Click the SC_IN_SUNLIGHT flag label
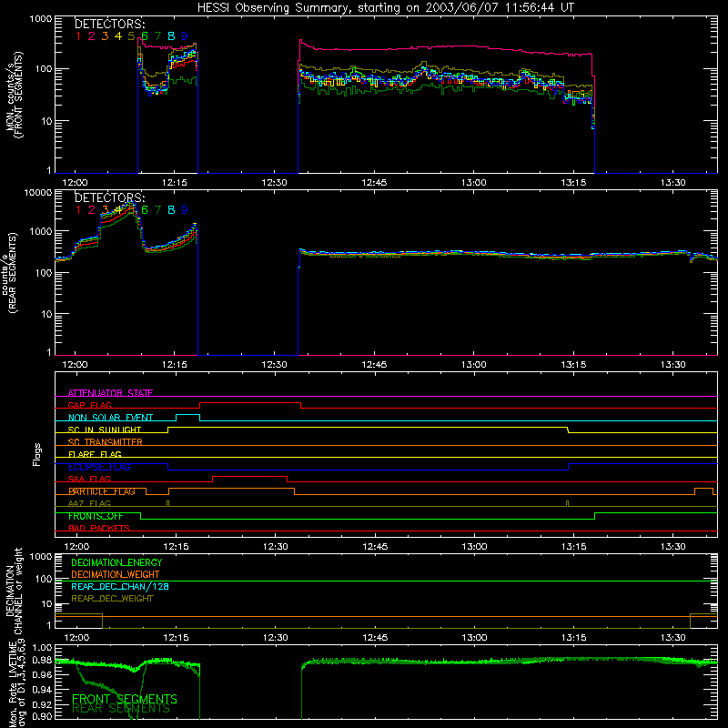 105,430
